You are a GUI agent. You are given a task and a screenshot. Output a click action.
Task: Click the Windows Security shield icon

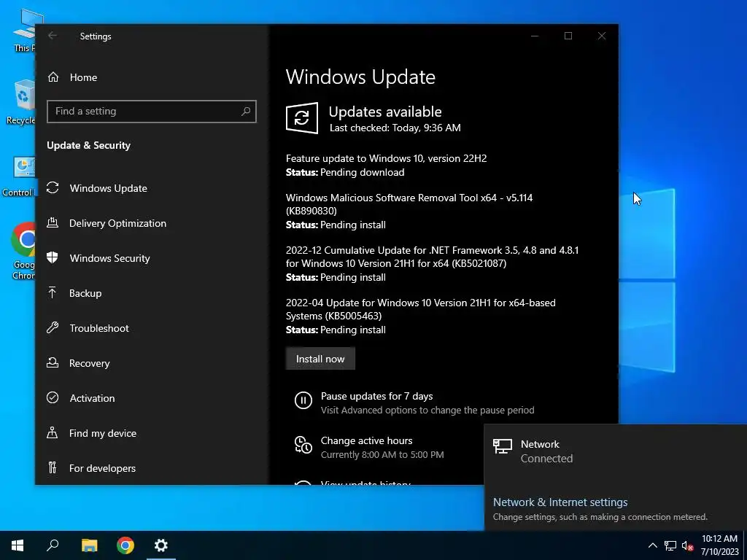53,257
